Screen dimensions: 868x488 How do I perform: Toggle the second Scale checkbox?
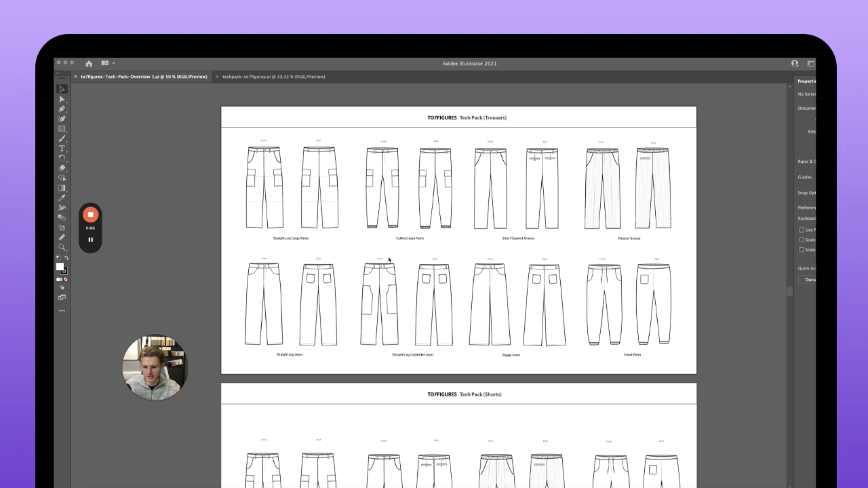coord(802,250)
